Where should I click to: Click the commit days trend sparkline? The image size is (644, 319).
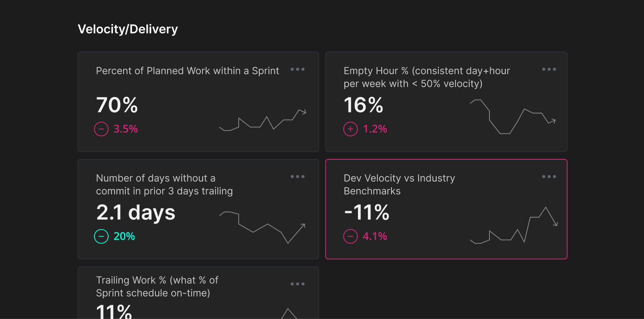(262, 227)
